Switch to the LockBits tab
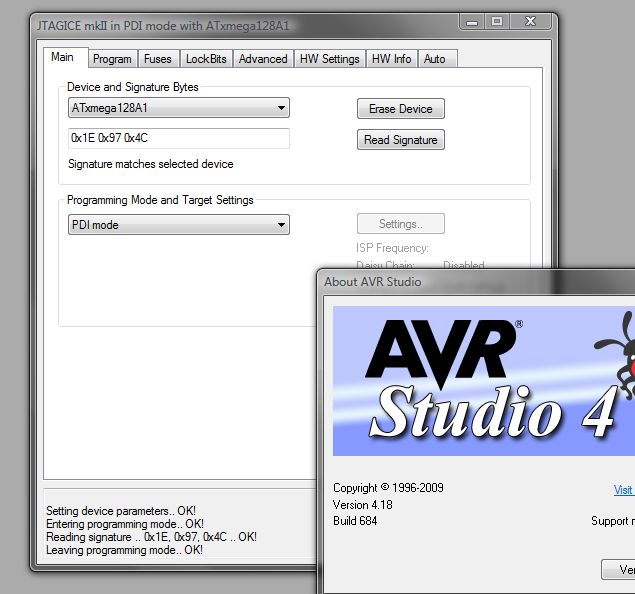The image size is (635, 594). click(x=206, y=59)
